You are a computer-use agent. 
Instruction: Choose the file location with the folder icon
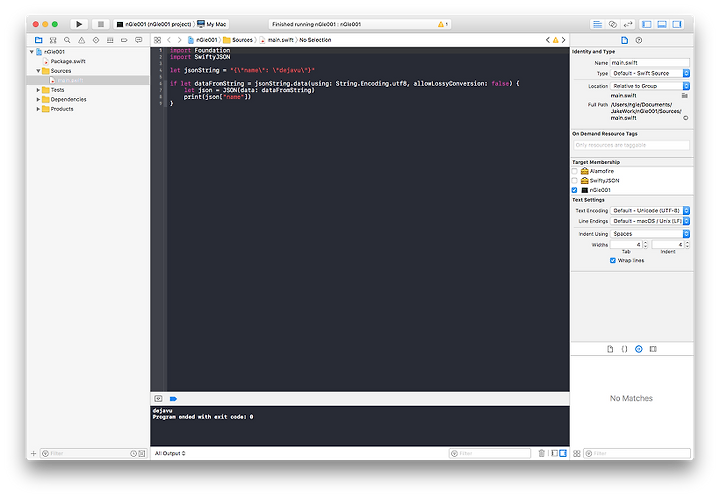(685, 95)
